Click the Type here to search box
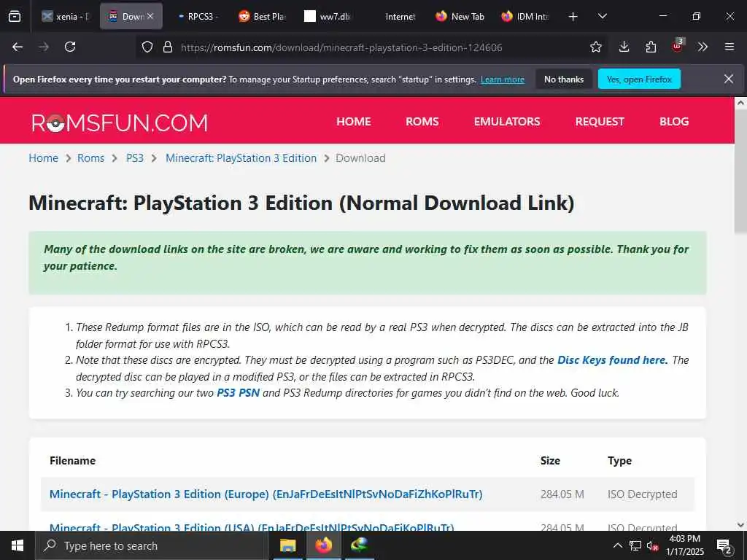This screenshot has height=560, width=747. pos(150,545)
